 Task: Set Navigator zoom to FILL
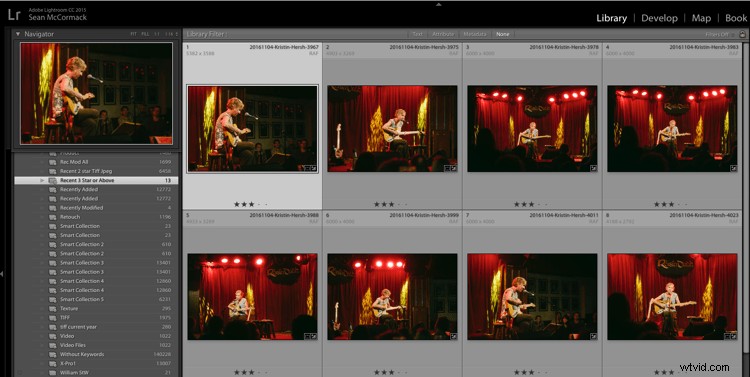pos(145,34)
